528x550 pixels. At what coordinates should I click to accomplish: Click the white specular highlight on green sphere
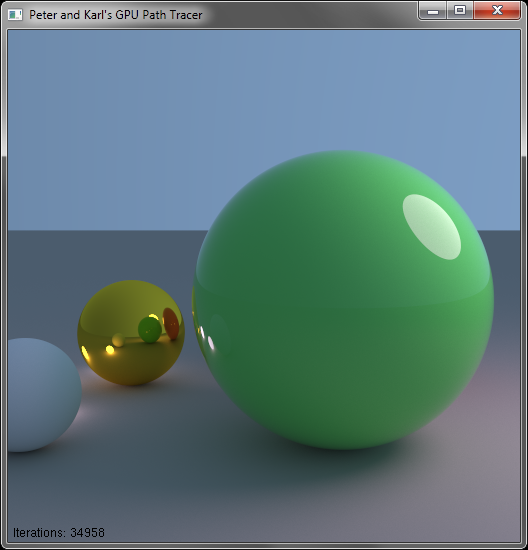pos(432,227)
